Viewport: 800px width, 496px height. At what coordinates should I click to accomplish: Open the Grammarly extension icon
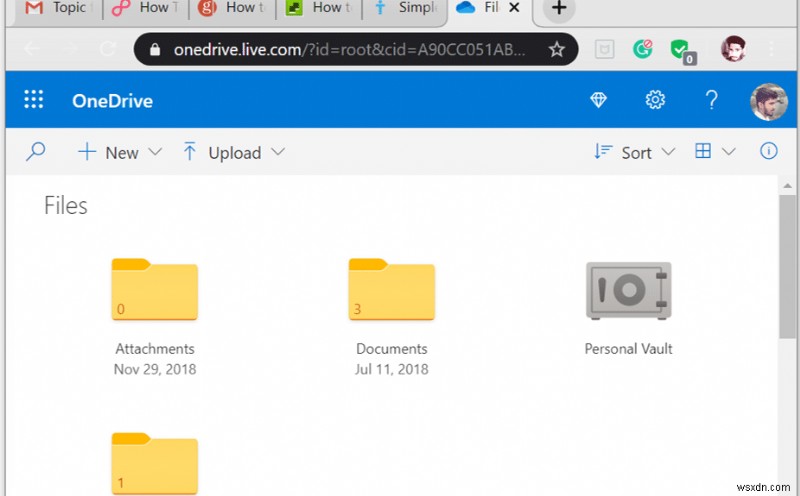643,49
